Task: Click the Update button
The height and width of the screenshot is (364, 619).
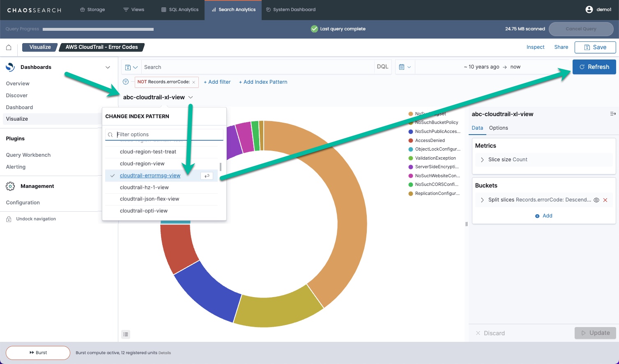Action: 595,333
